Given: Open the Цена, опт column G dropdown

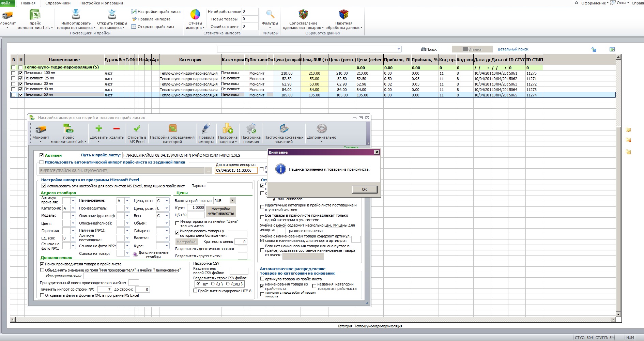Looking at the screenshot, I should click(x=167, y=201).
